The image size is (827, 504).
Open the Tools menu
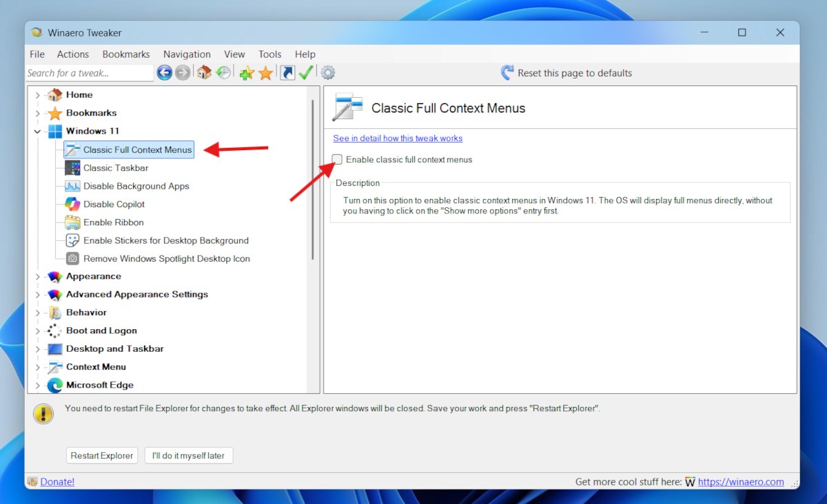pos(269,54)
